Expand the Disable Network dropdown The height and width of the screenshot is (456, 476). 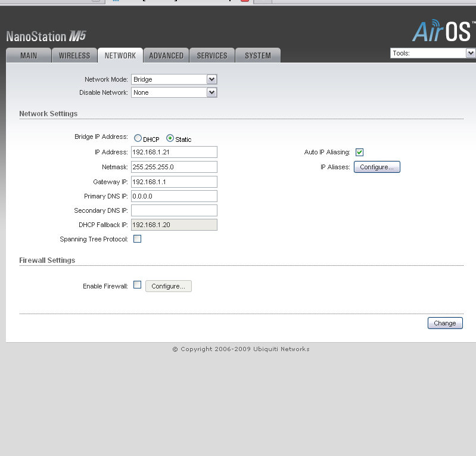174,92
